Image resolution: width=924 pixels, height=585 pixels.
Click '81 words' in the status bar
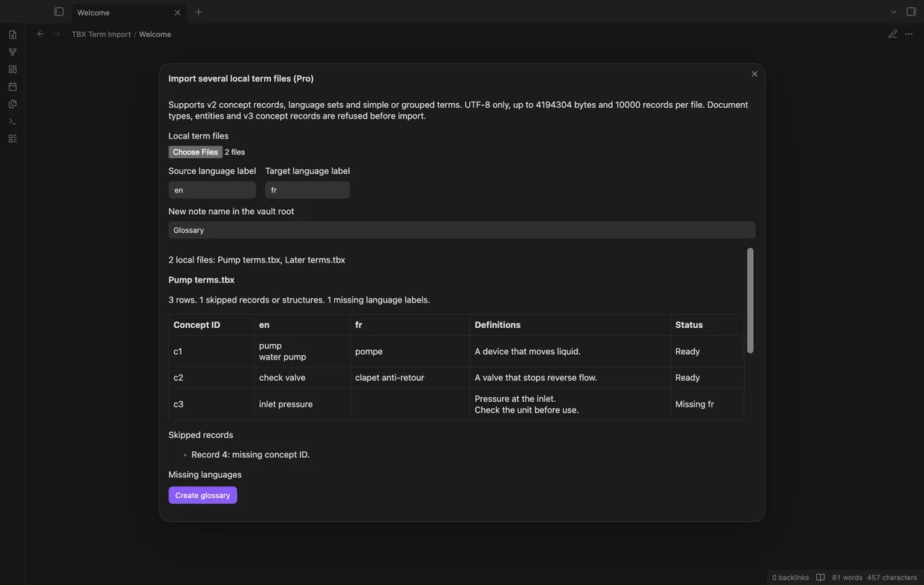(847, 577)
